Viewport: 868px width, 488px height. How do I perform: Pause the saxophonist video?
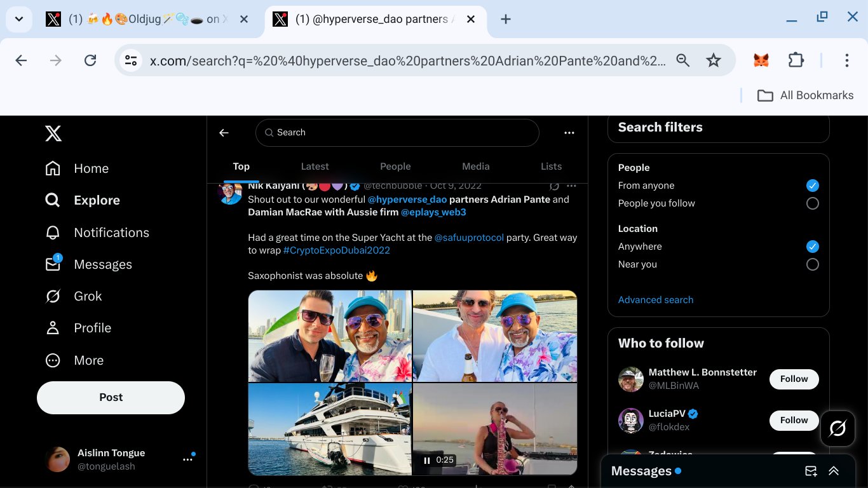[x=427, y=460]
